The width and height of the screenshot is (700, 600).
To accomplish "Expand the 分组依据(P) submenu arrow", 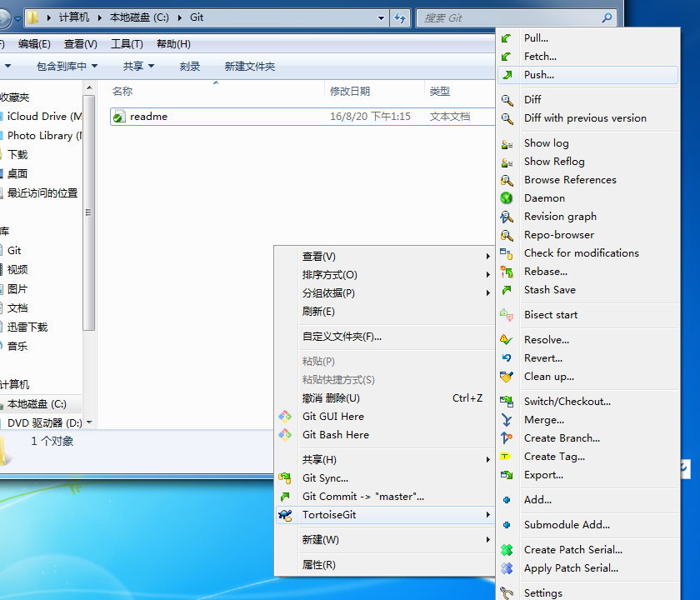I will click(488, 293).
